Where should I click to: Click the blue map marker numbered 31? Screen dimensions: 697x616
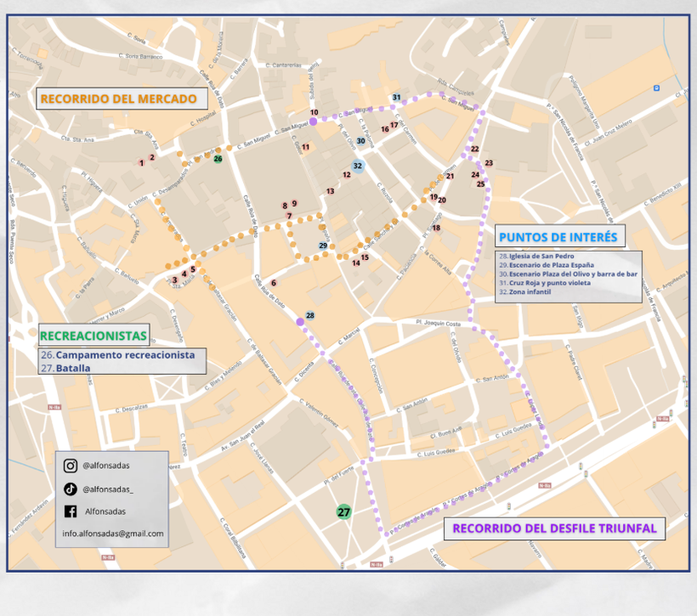tap(396, 98)
